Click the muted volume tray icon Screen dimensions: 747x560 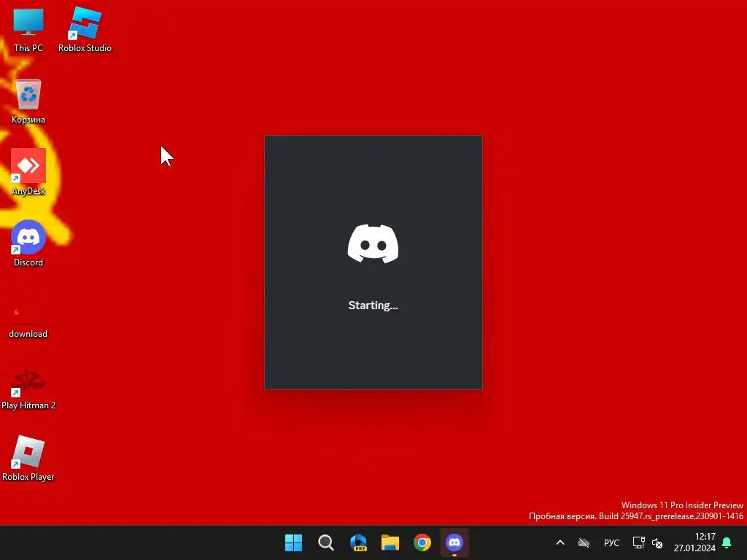(x=657, y=542)
